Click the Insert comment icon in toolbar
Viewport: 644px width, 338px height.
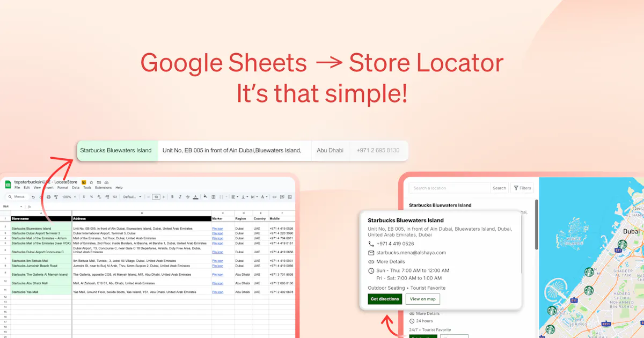pos(282,197)
